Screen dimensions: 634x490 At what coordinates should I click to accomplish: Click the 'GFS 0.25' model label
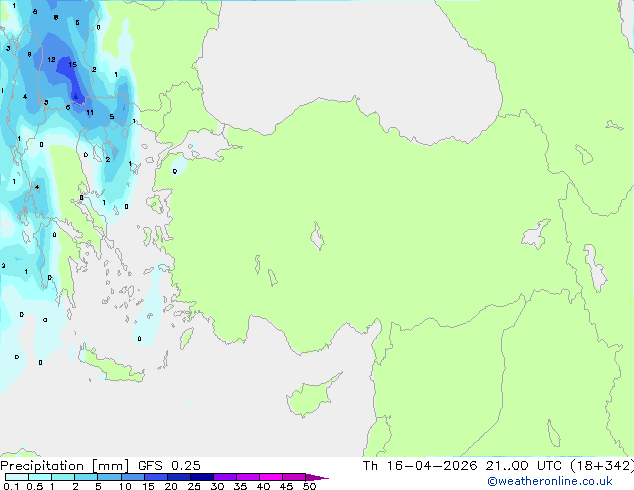point(169,465)
